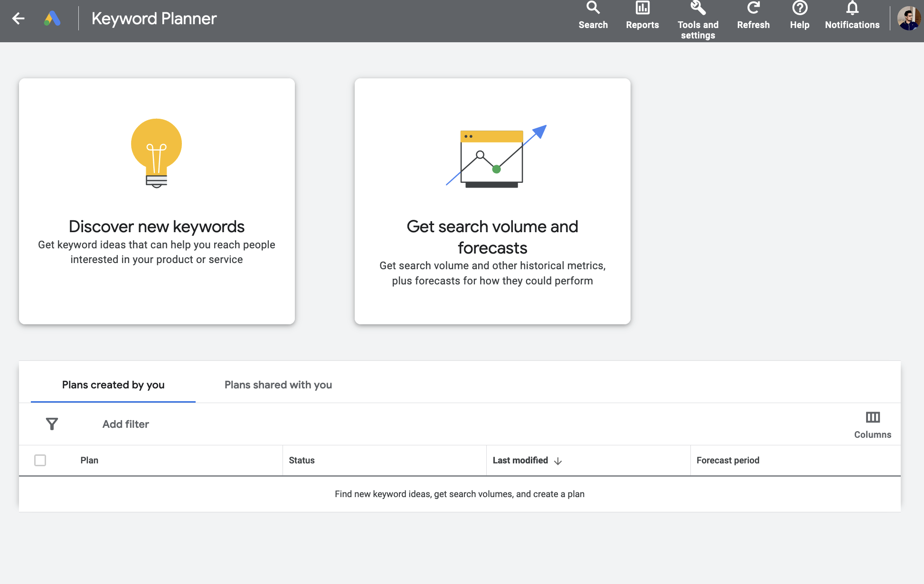Click the empty plans message text
Screen dimensions: 924x584
pyautogui.click(x=460, y=494)
